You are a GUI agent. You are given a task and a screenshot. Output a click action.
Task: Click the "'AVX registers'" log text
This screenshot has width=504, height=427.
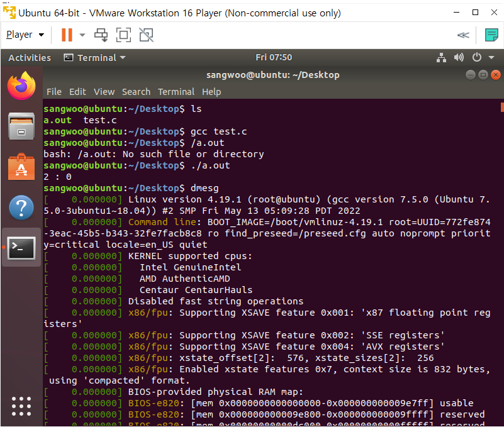click(x=403, y=347)
